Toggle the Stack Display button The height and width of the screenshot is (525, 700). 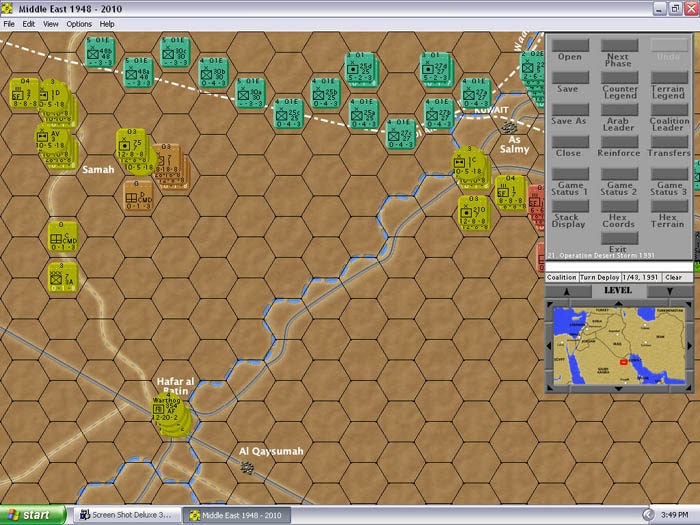click(x=570, y=206)
